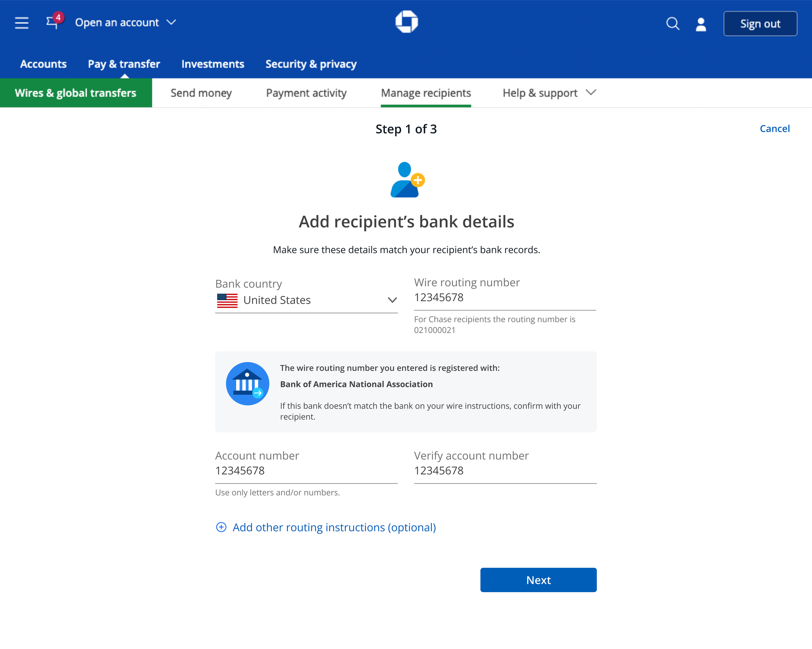The image size is (812, 649).
Task: Open the user profile icon
Action: click(701, 24)
